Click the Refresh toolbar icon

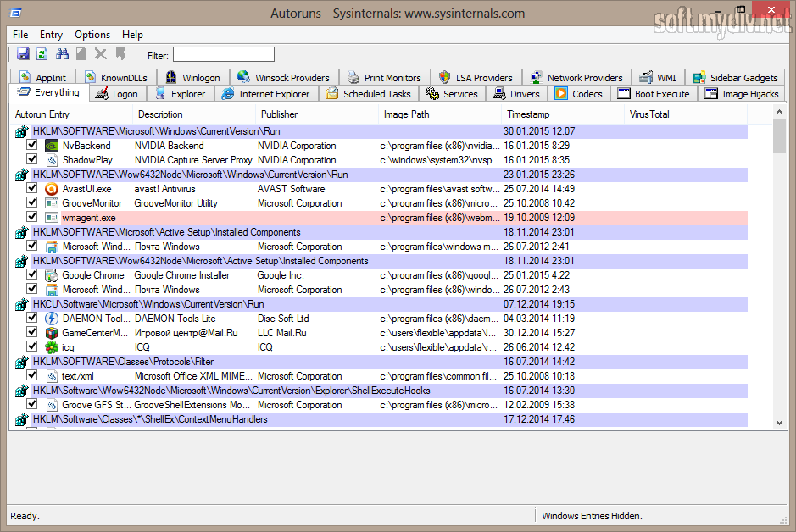click(42, 54)
